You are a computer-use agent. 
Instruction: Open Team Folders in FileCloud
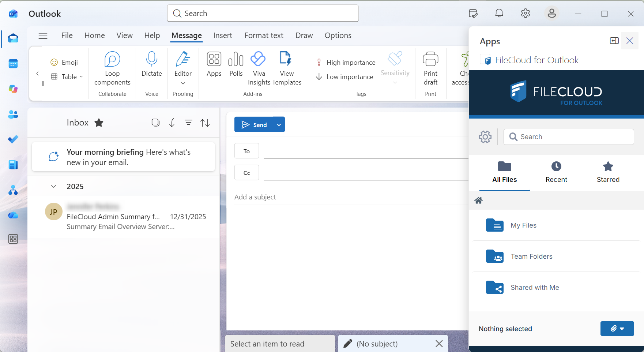pos(557,256)
